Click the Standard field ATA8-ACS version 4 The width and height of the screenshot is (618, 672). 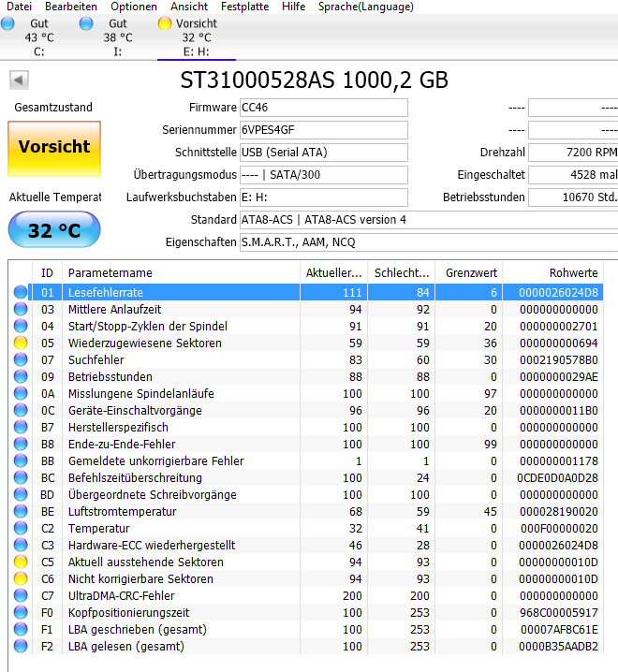429,220
